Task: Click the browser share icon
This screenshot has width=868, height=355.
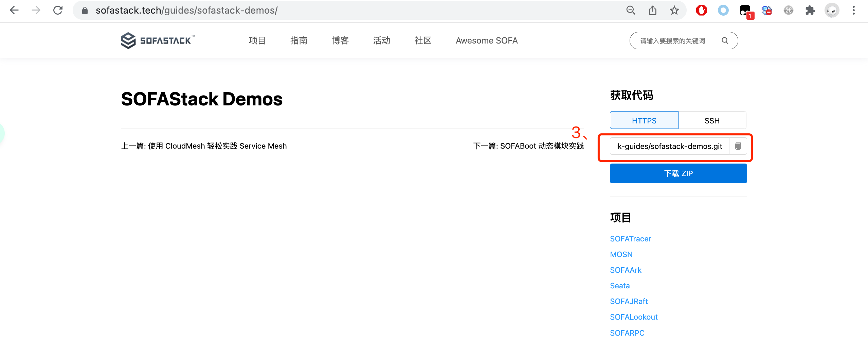Action: click(x=653, y=10)
